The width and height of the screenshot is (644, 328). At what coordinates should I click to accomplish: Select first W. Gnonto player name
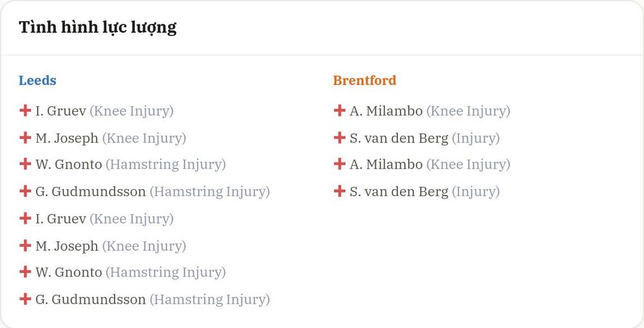click(x=69, y=165)
